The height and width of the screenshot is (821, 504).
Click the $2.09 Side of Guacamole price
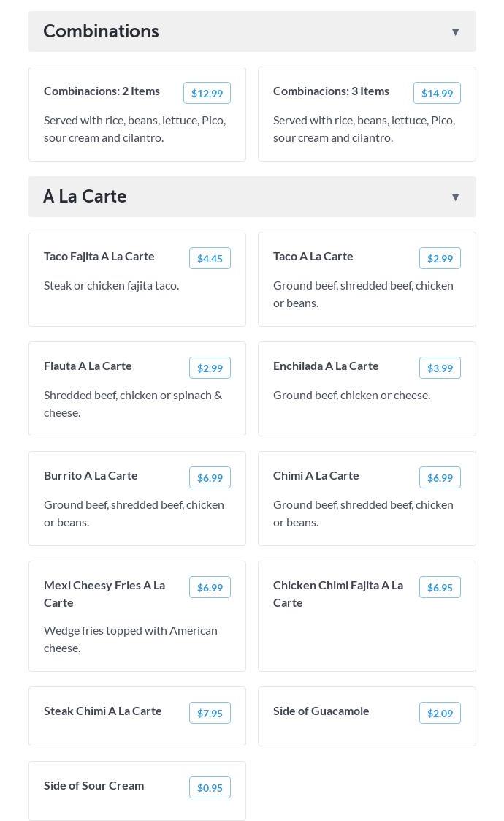[x=440, y=713]
